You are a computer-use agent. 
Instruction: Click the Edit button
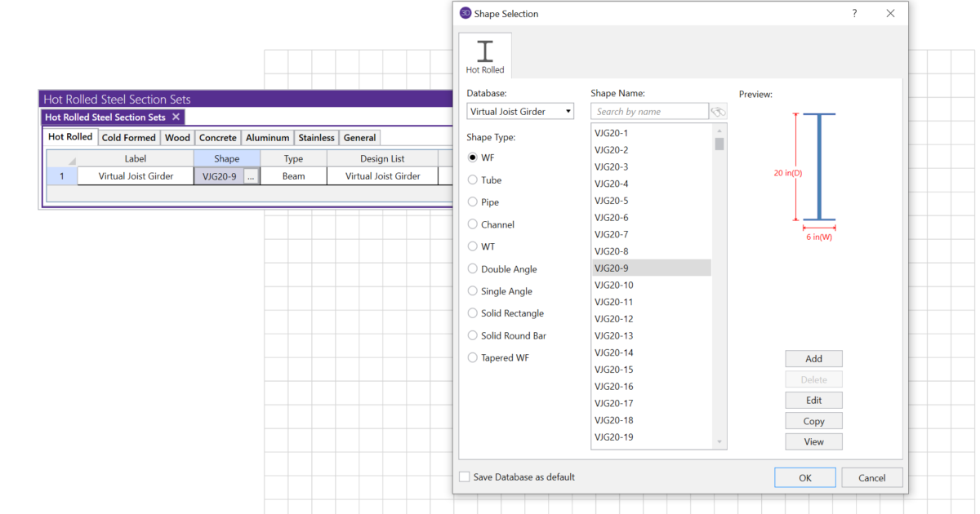[x=813, y=401]
